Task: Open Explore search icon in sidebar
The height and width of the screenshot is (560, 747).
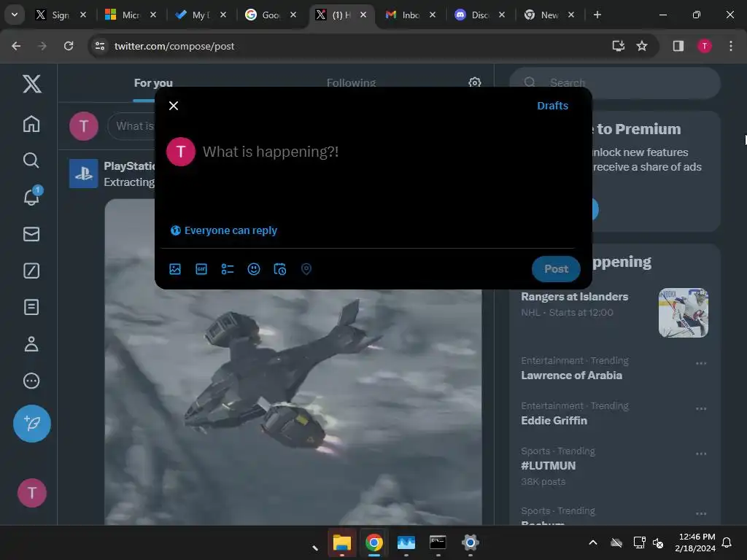Action: coord(31,160)
